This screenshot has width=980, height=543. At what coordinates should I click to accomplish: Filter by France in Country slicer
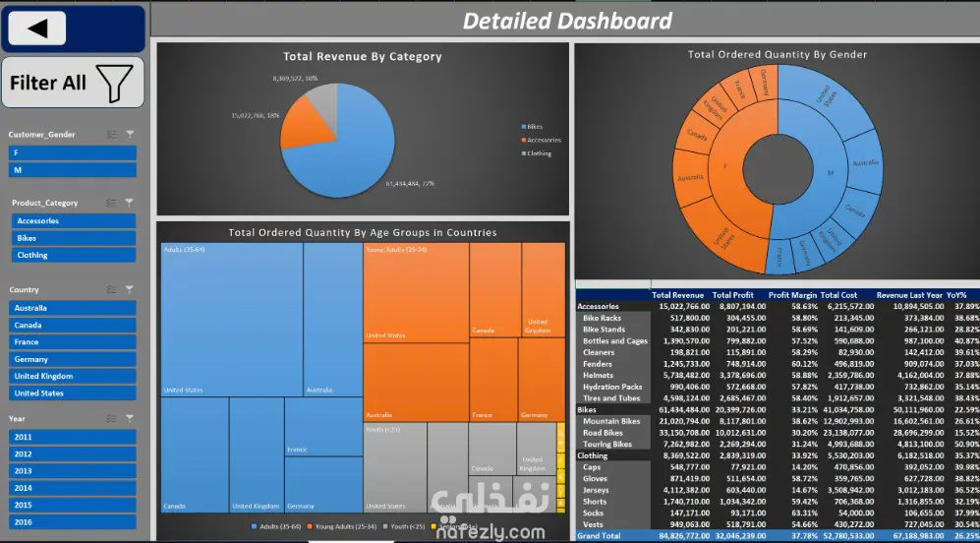(x=73, y=342)
